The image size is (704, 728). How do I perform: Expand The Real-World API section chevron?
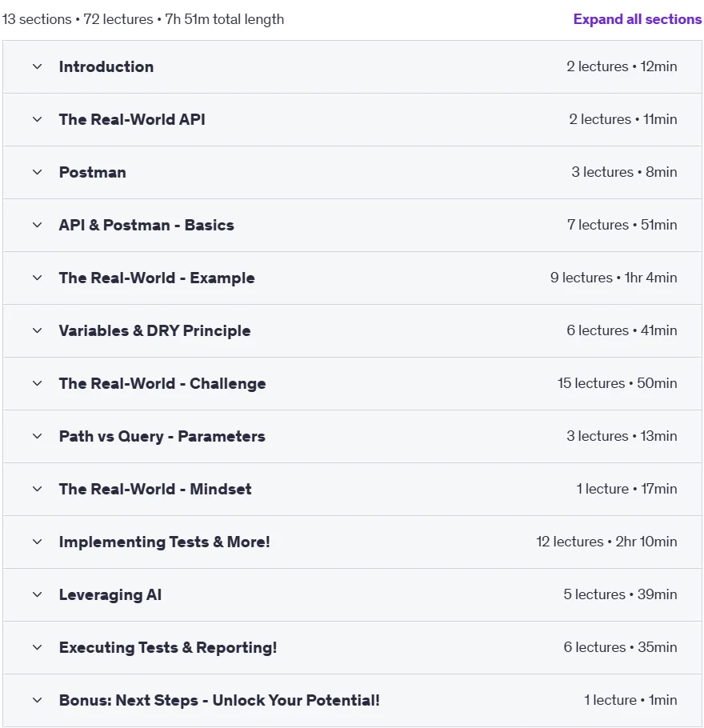pyautogui.click(x=37, y=119)
